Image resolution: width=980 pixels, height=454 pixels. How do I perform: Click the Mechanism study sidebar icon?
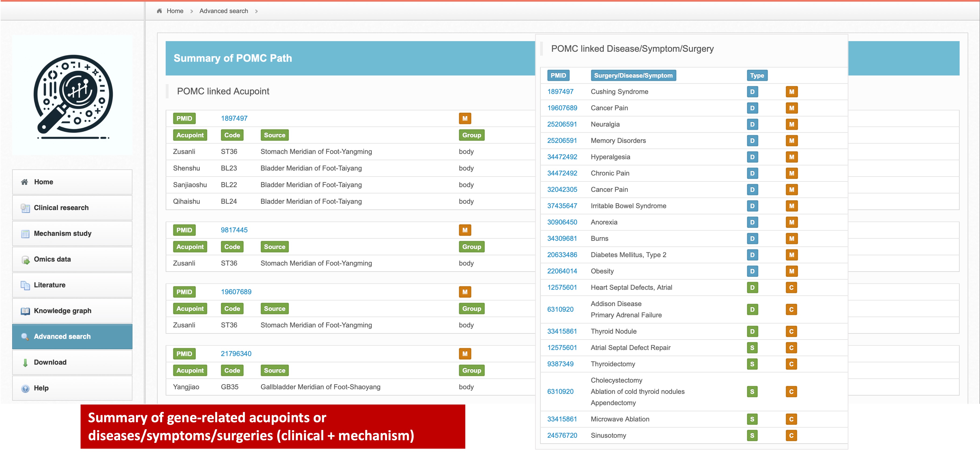pyautogui.click(x=25, y=234)
